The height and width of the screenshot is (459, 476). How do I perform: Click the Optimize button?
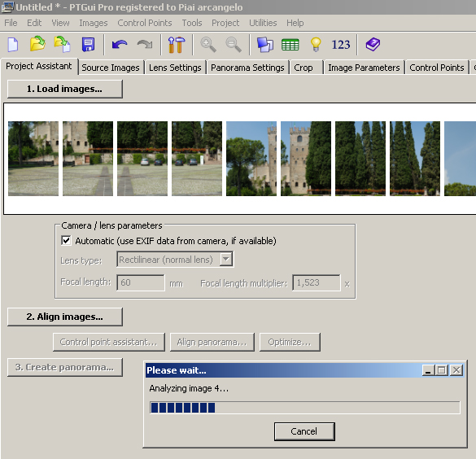[x=290, y=342]
